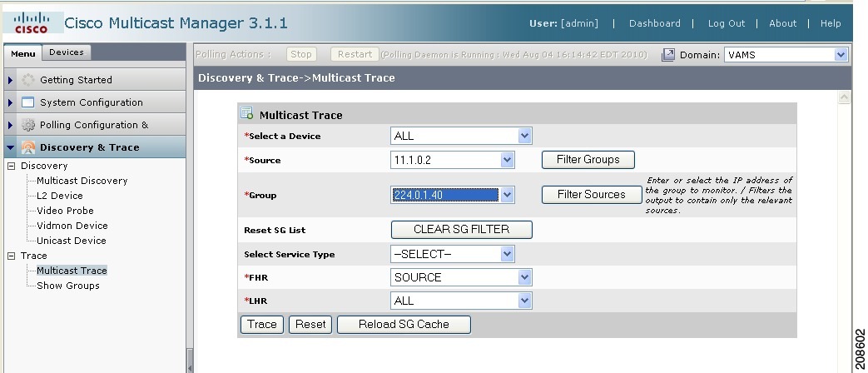
Task: Click the Log Out link
Action: point(727,23)
